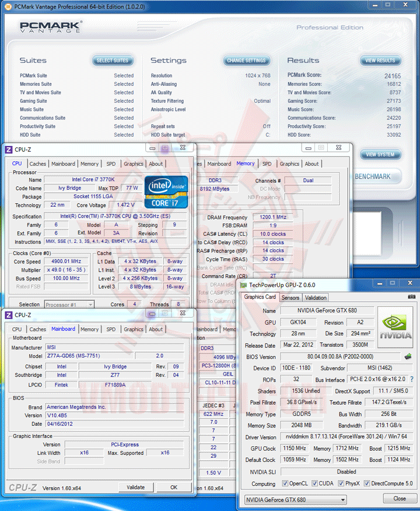Toggle the DirectCompute 5.0 checkbox
The width and height of the screenshot is (420, 511).
click(366, 484)
